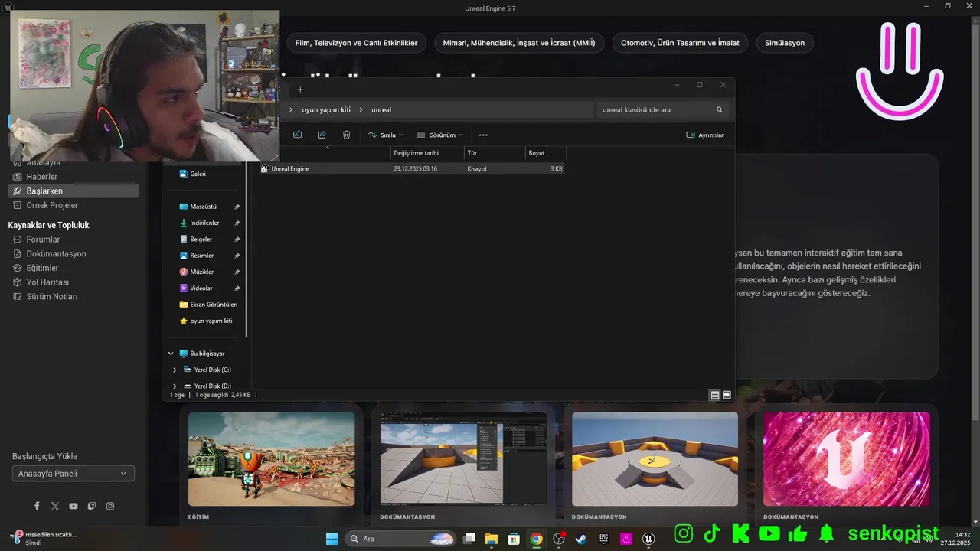Viewport: 980px width, 551px height.
Task: Select Otomotiv, Ürün Tasarımı ve İmalat tab
Action: click(x=680, y=43)
